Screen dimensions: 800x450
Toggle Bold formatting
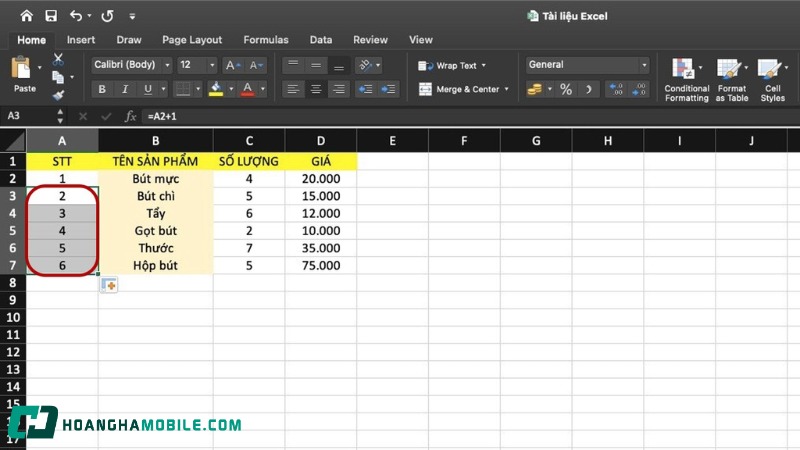pos(102,89)
